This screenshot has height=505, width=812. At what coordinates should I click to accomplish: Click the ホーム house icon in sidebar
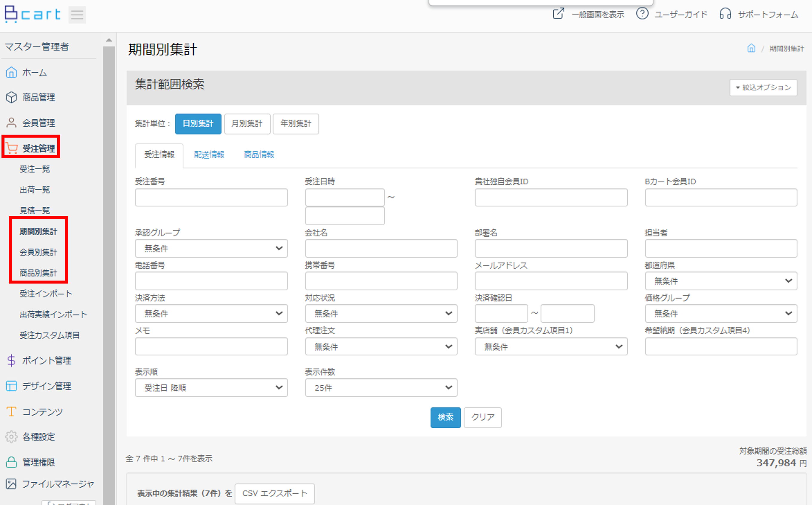(11, 72)
